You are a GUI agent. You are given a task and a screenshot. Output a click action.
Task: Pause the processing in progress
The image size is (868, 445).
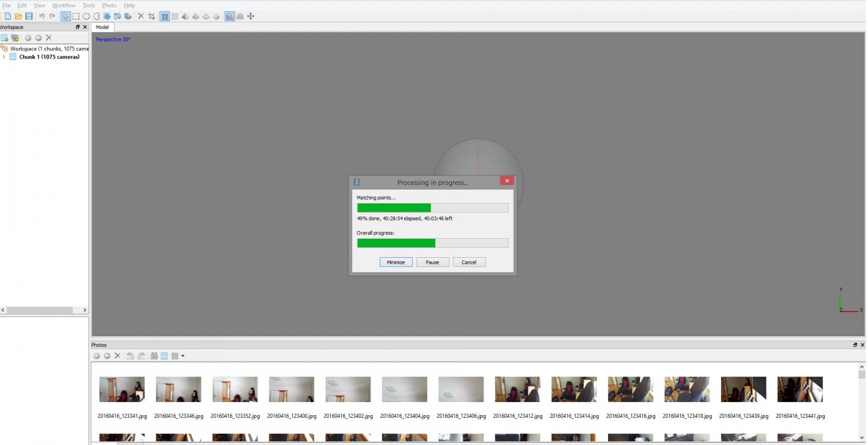[x=432, y=262]
